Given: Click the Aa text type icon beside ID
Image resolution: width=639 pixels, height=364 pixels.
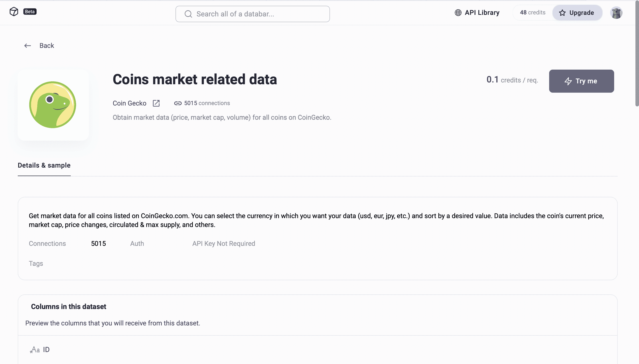Looking at the screenshot, I should click(x=35, y=350).
